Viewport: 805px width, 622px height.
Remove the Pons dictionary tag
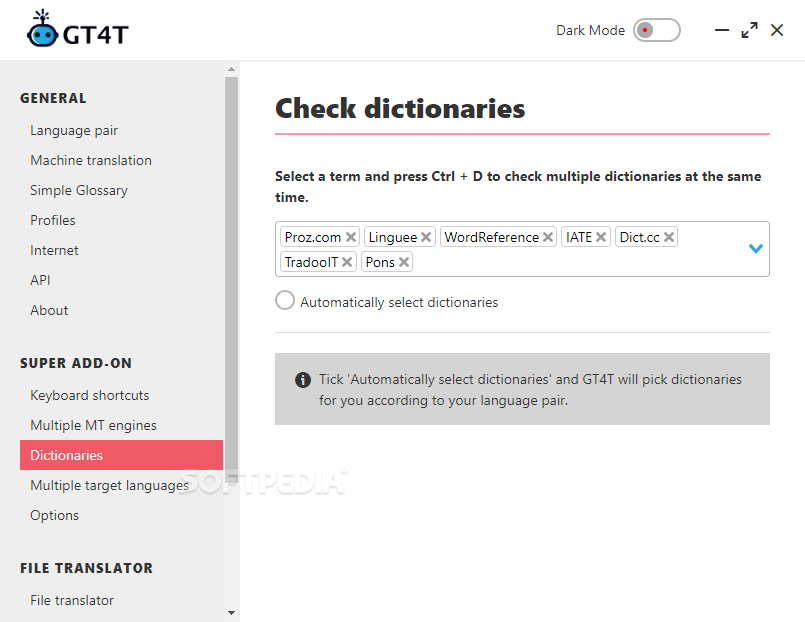(404, 262)
